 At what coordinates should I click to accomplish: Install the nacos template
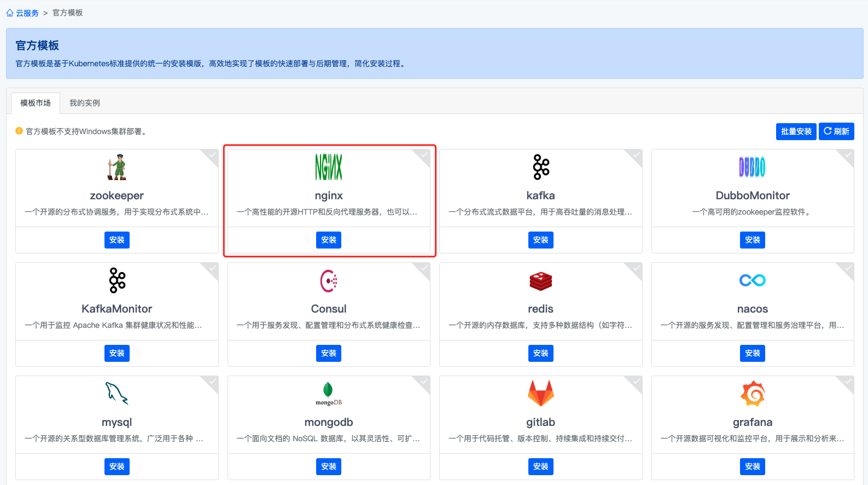click(753, 353)
